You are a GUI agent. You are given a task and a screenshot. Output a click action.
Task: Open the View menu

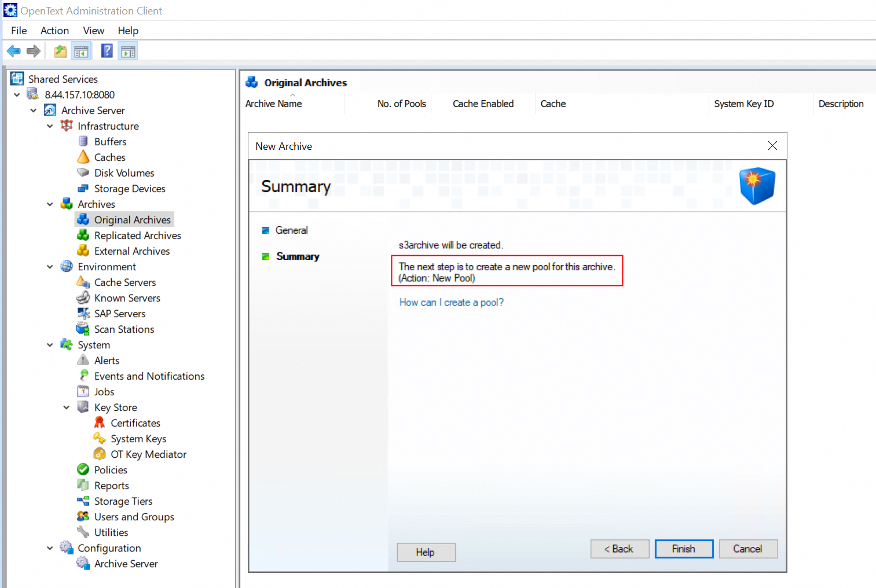(94, 31)
